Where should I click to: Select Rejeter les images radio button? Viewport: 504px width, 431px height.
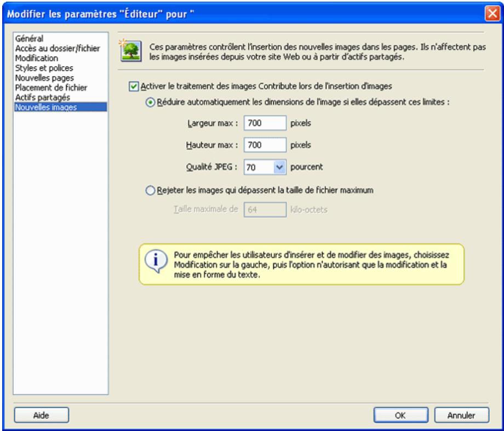[x=150, y=190]
